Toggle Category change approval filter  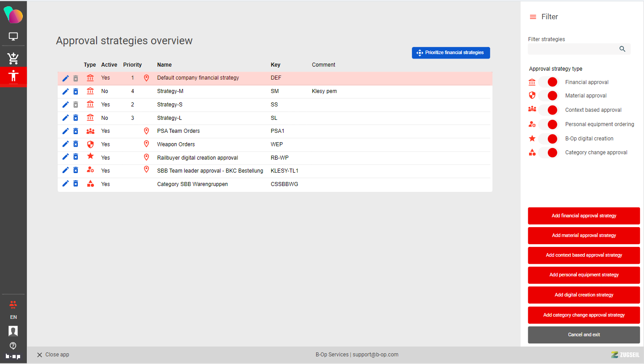548,152
